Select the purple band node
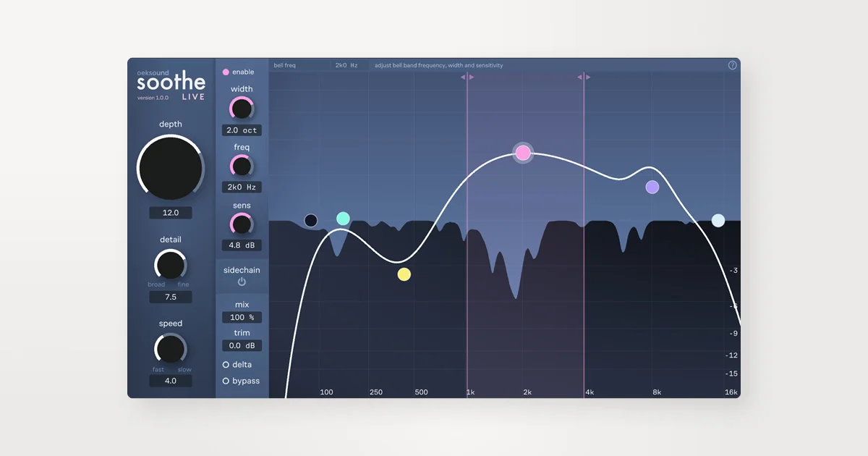 tap(652, 187)
